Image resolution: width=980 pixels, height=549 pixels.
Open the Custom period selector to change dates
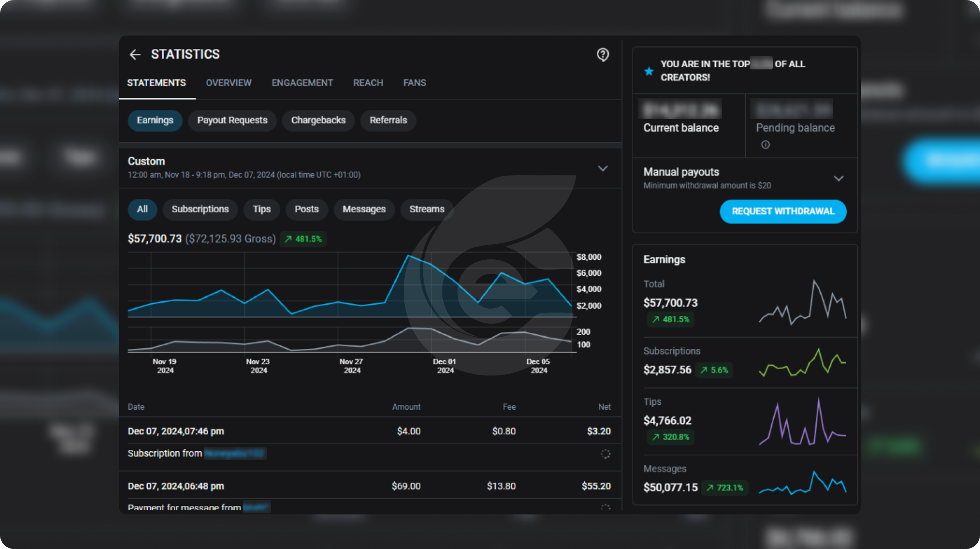(x=244, y=168)
